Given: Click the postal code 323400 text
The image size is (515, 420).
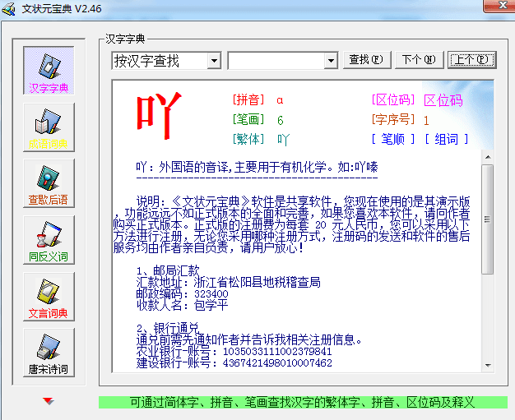Looking at the screenshot, I should coord(211,293).
